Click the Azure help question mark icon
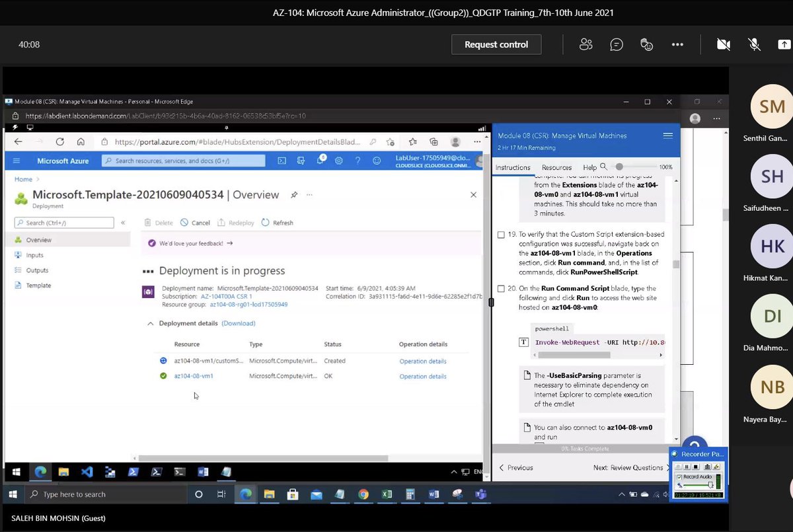Image resolution: width=793 pixels, height=532 pixels. pyautogui.click(x=358, y=161)
